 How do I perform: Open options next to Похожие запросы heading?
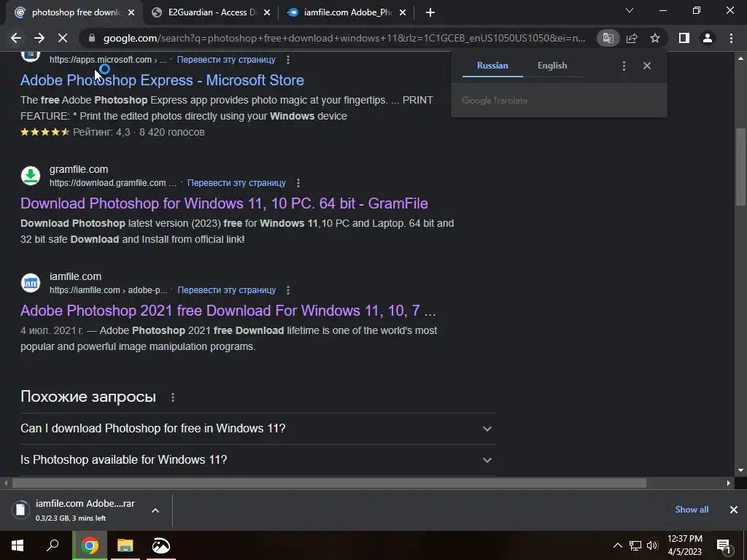click(173, 397)
